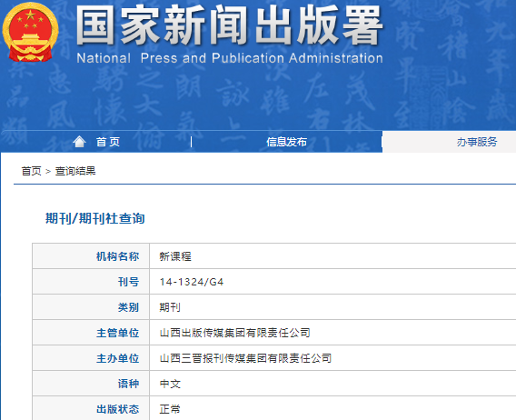Select the 主管单位 label cell
The width and height of the screenshot is (516, 420).
click(x=91, y=333)
